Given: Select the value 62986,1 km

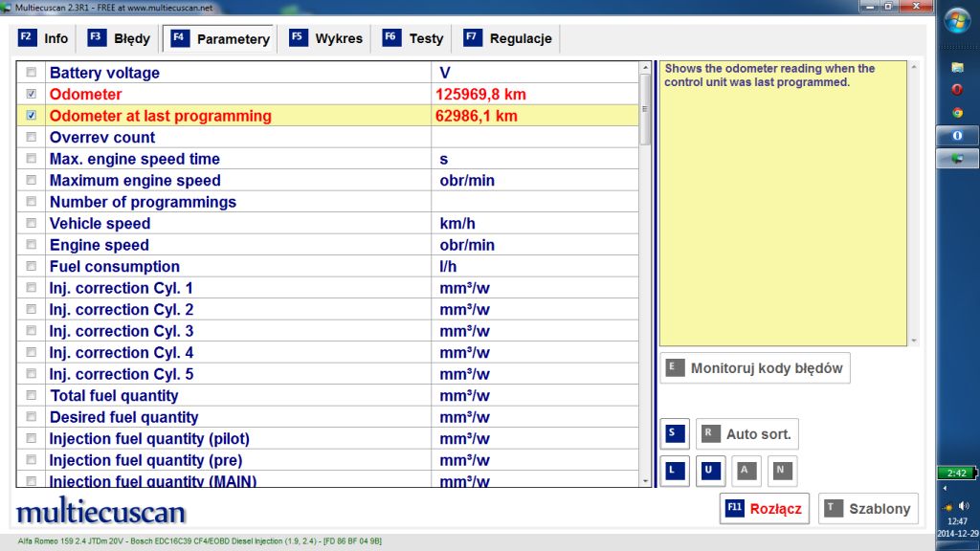Looking at the screenshot, I should [x=477, y=116].
